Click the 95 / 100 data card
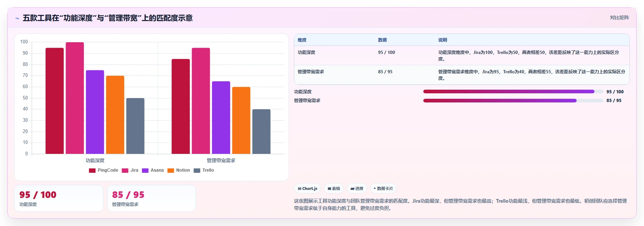Screen dimensions: 644x226 (x=59, y=198)
